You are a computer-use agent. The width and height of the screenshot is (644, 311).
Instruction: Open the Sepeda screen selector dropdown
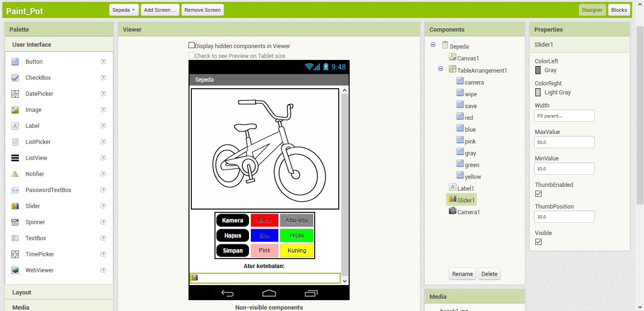click(123, 9)
